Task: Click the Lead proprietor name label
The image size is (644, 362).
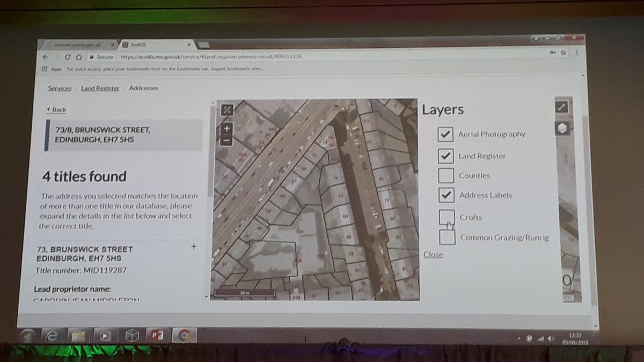Action: coord(72,289)
